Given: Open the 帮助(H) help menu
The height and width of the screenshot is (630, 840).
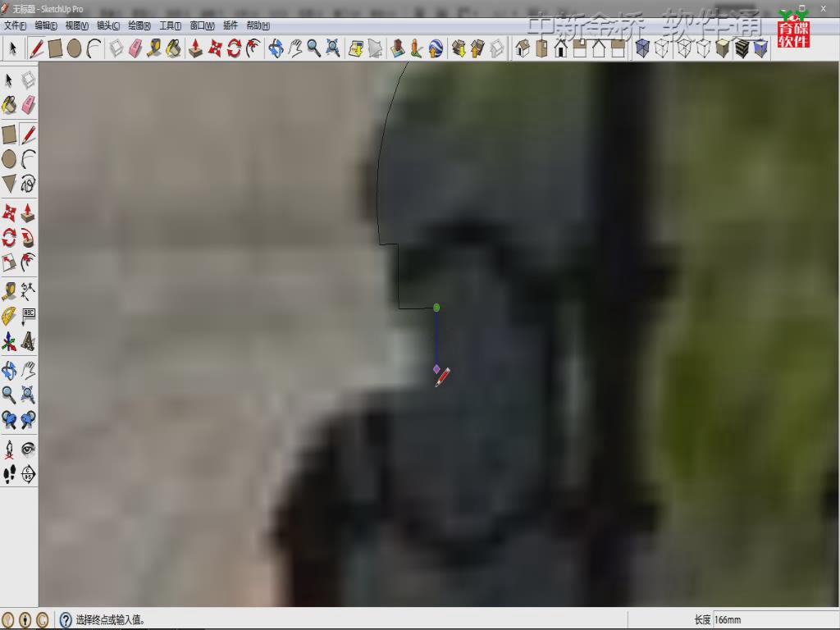Looking at the screenshot, I should [x=258, y=25].
